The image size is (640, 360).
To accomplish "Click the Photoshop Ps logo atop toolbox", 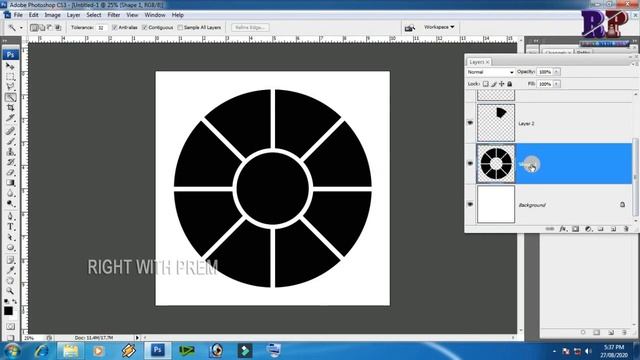I will tap(10, 54).
